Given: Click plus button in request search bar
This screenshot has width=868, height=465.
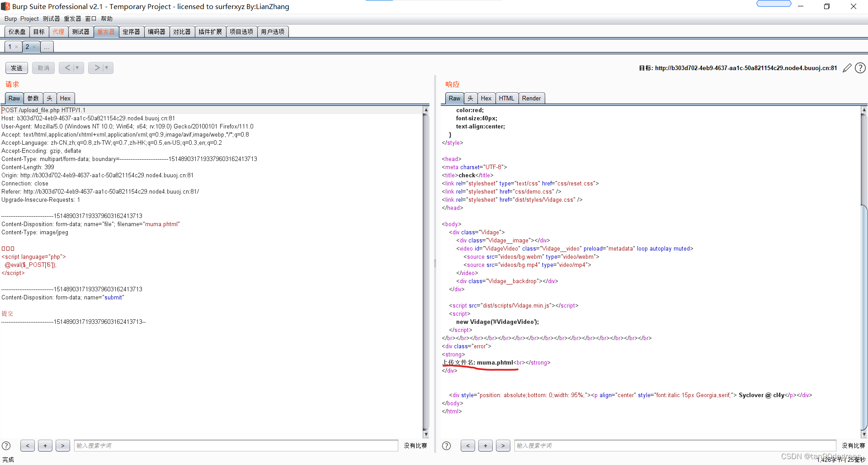Looking at the screenshot, I should [x=45, y=446].
